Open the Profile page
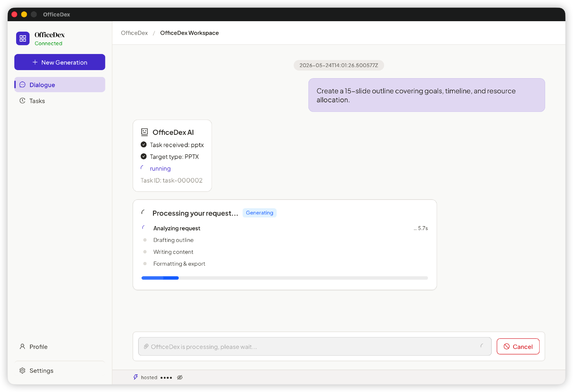This screenshot has width=573, height=392. [x=60, y=347]
